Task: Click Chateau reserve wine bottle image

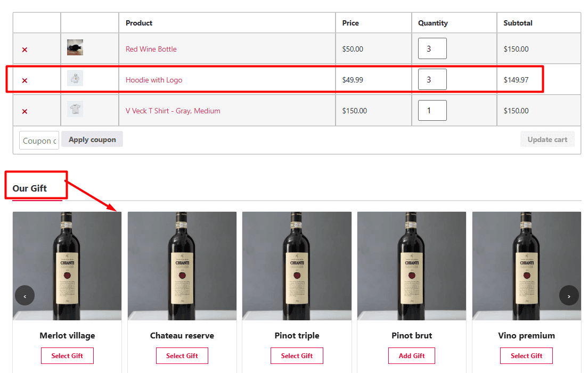Action: 182,266
